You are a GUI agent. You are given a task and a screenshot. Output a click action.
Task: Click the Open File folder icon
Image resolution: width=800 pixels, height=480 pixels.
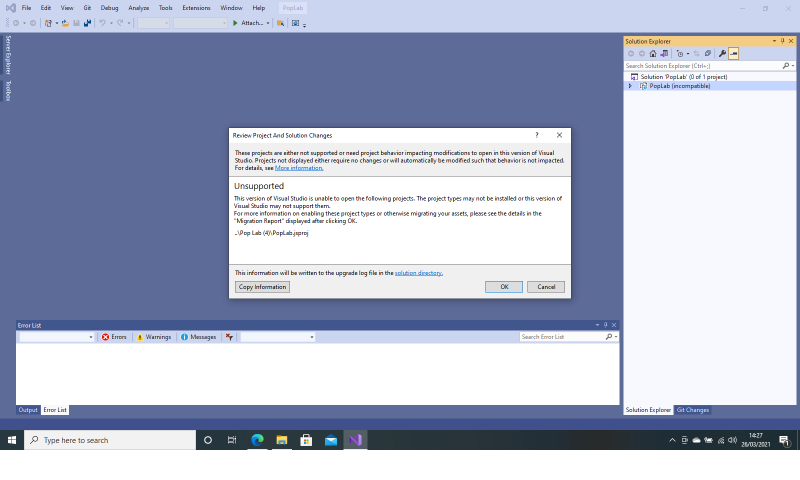click(x=65, y=23)
